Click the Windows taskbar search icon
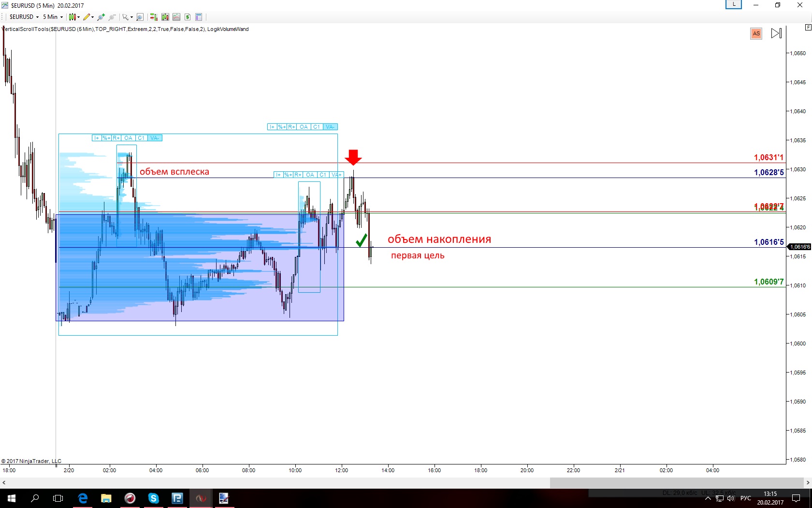 [x=35, y=498]
